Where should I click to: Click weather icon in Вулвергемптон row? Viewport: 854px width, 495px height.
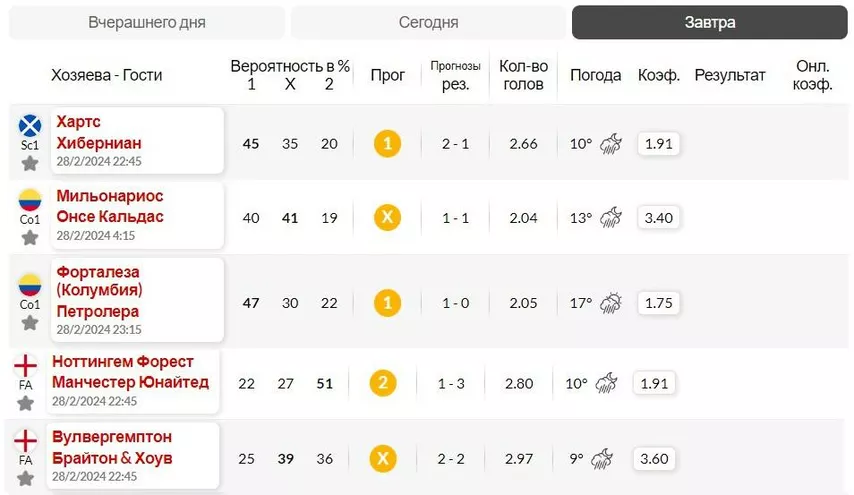click(x=602, y=459)
